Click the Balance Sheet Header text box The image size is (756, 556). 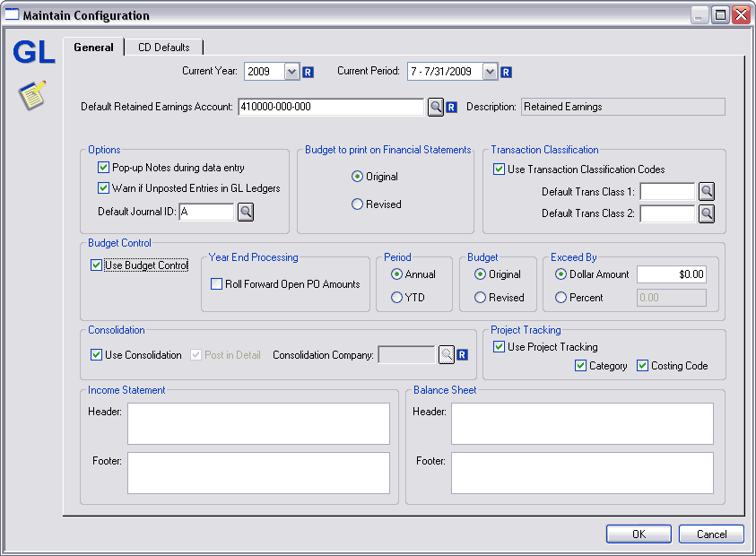(582, 423)
